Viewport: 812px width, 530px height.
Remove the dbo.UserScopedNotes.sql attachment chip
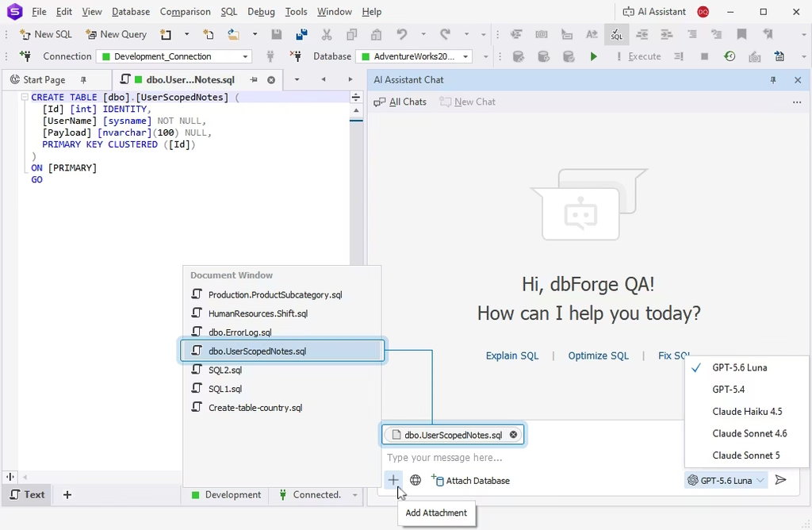point(513,435)
